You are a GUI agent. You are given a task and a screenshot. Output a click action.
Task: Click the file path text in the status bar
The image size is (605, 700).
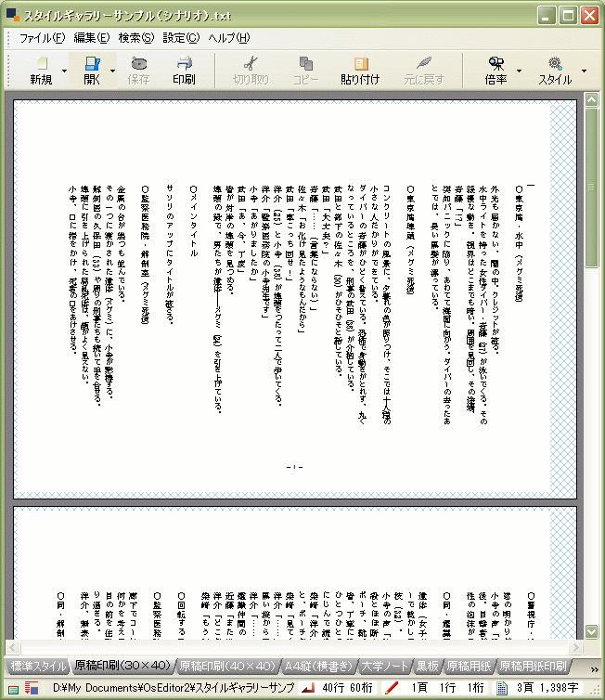pyautogui.click(x=174, y=688)
